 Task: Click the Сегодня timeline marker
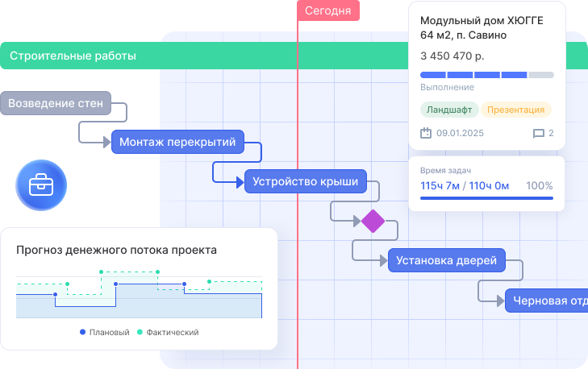click(x=328, y=10)
